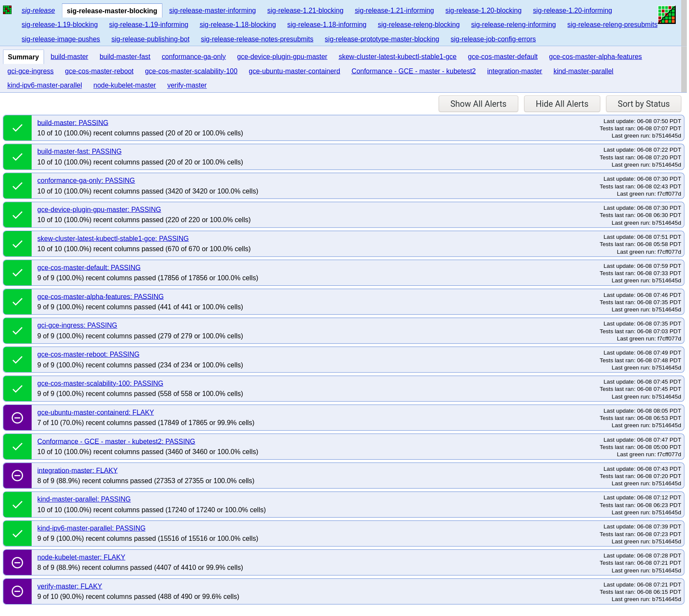Image resolution: width=689 pixels, height=616 pixels.
Task: Click the green checkmark for gce-cos-master-default
Action: (18, 273)
